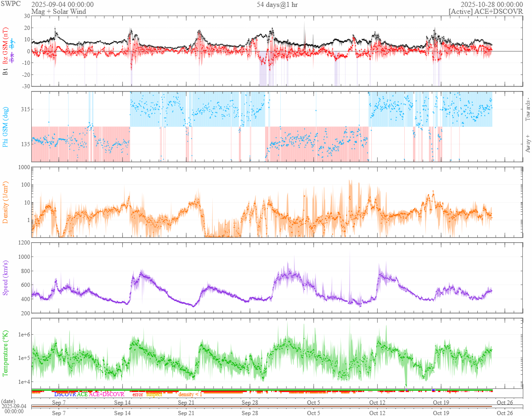Screen dimensions: 532x416
Task: Click the 315 tick on the Phi axis
Action: pos(25,109)
